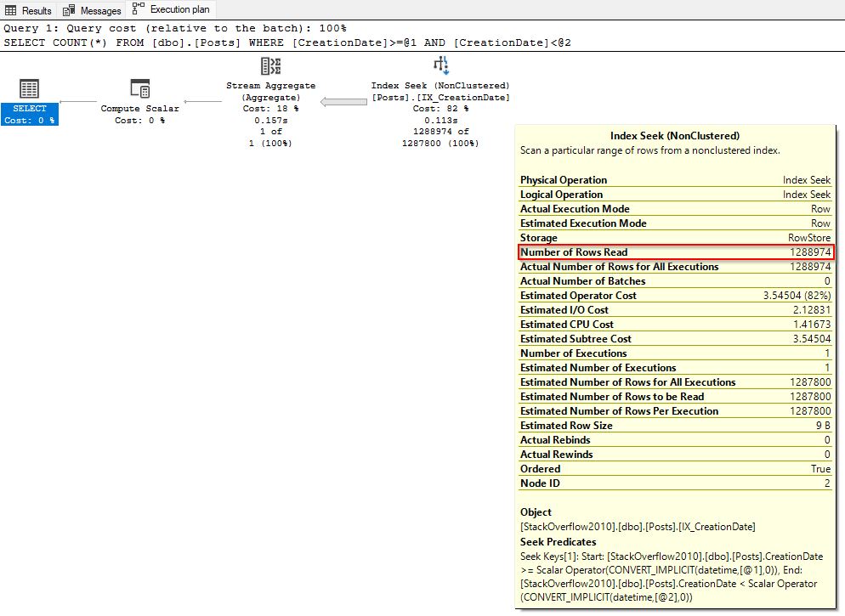Click the 'Seek Predicates' heading
This screenshot has width=845, height=616.
click(x=559, y=542)
